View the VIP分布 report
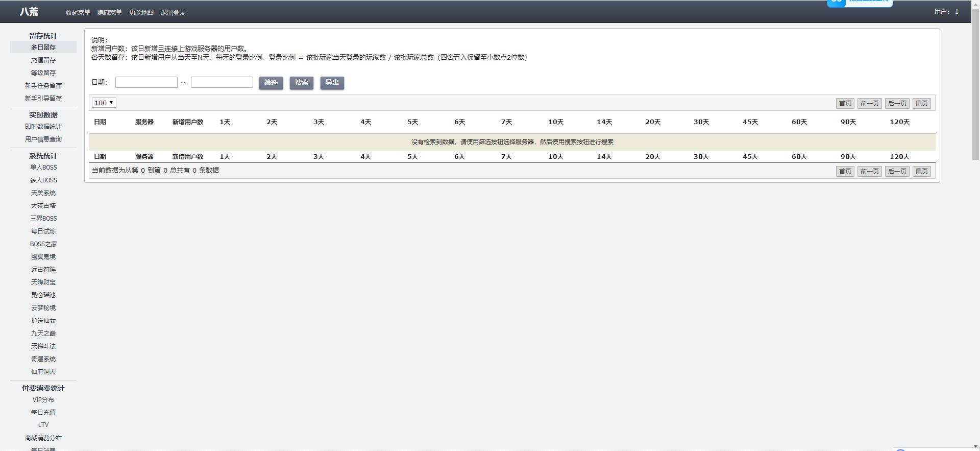 pyautogui.click(x=43, y=400)
